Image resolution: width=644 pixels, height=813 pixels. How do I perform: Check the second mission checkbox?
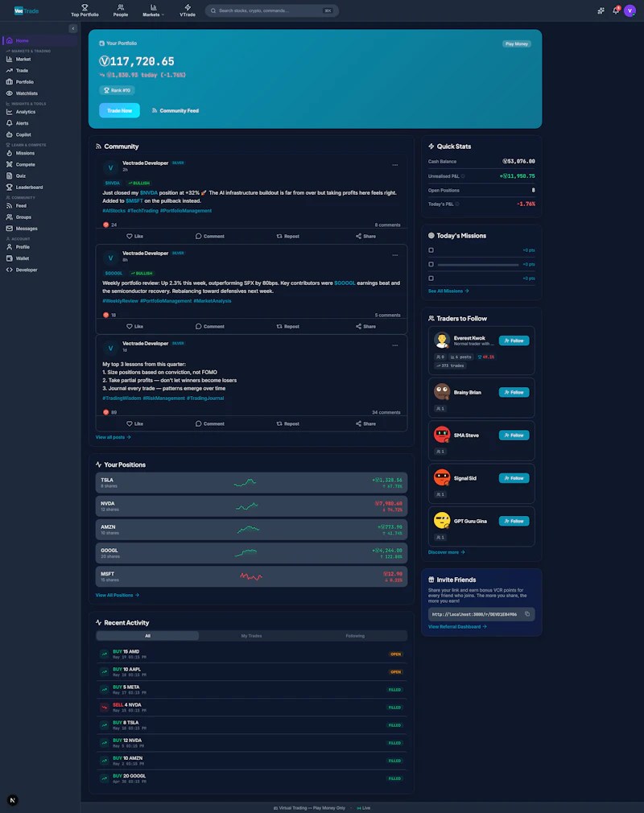pos(431,264)
